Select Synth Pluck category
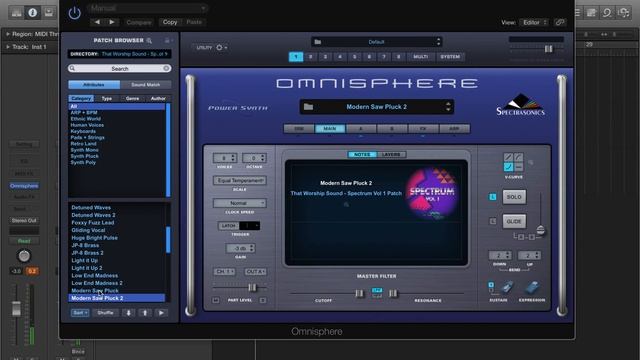 [x=84, y=156]
